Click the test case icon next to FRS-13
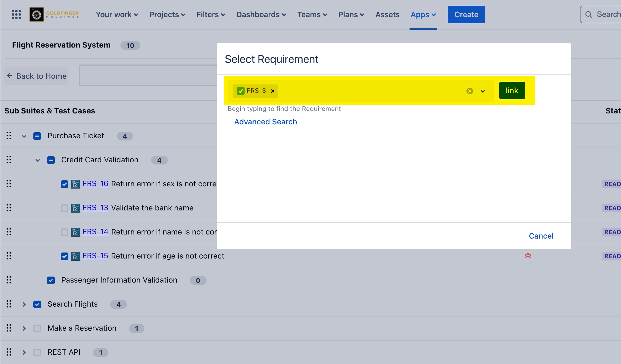 [x=76, y=208]
